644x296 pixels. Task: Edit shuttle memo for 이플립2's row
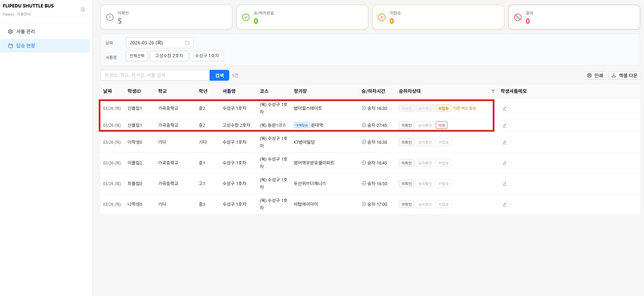coord(505,163)
